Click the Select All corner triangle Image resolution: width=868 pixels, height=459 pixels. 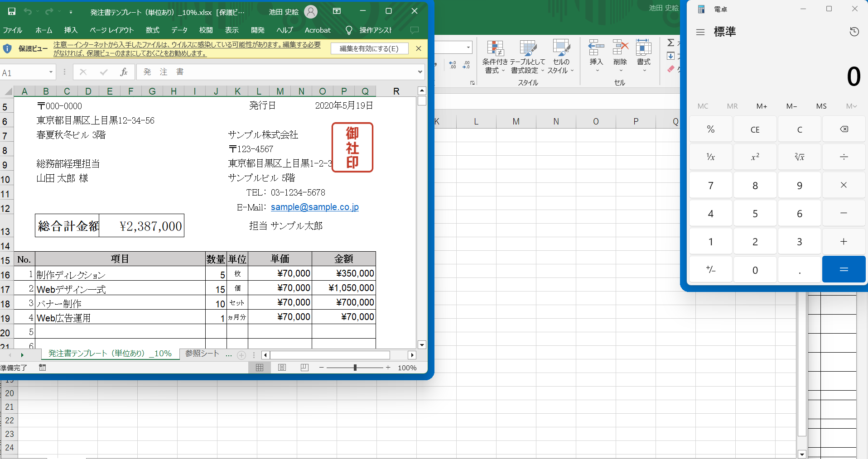9,91
